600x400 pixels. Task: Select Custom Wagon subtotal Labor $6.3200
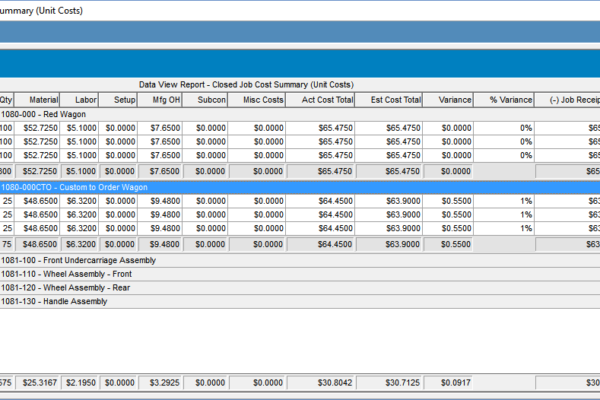pyautogui.click(x=80, y=244)
